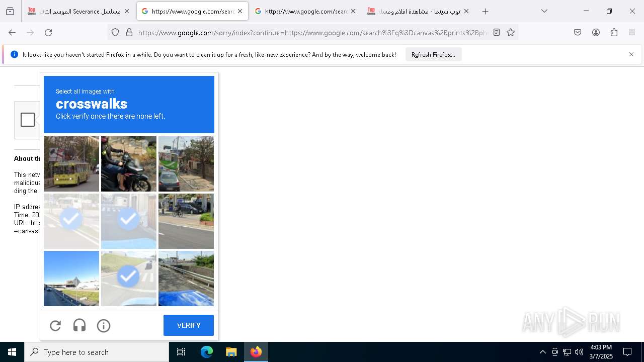Show site security lock information
The height and width of the screenshot is (362, 644).
pos(129,32)
